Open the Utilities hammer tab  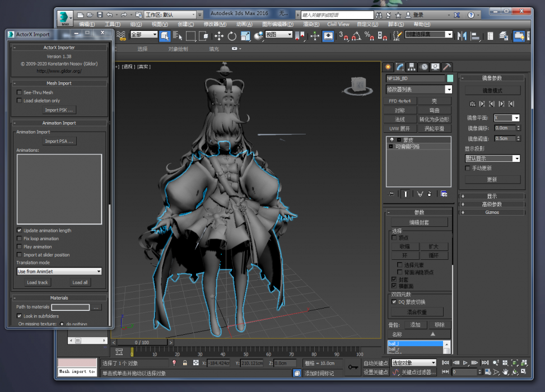pyautogui.click(x=447, y=67)
